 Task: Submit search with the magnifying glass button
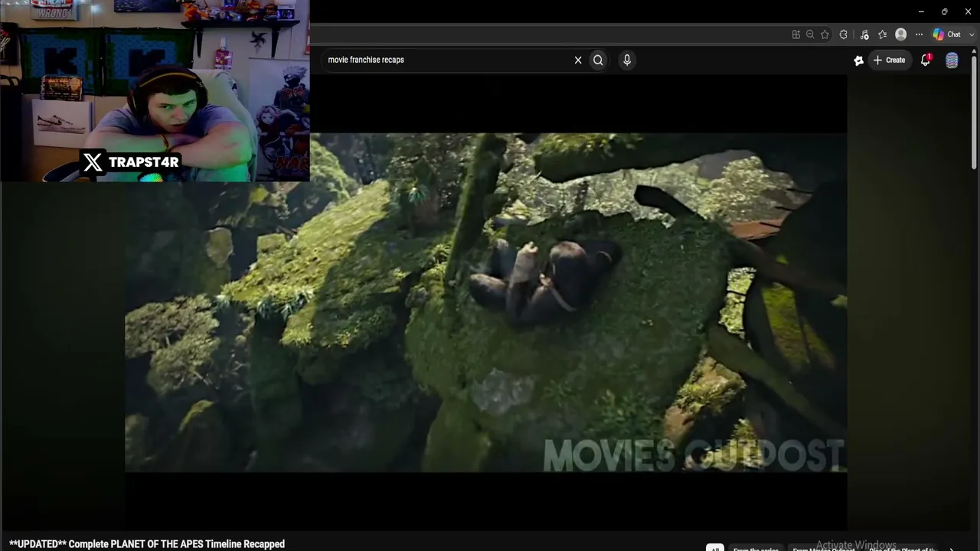[x=598, y=60]
